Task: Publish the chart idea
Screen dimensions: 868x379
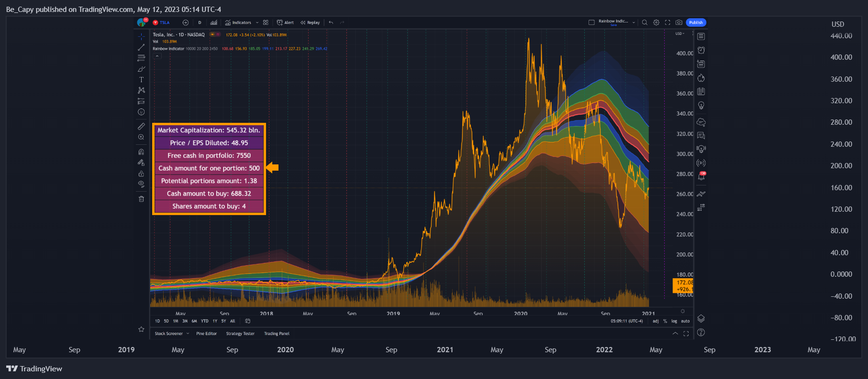Action: pyautogui.click(x=696, y=22)
